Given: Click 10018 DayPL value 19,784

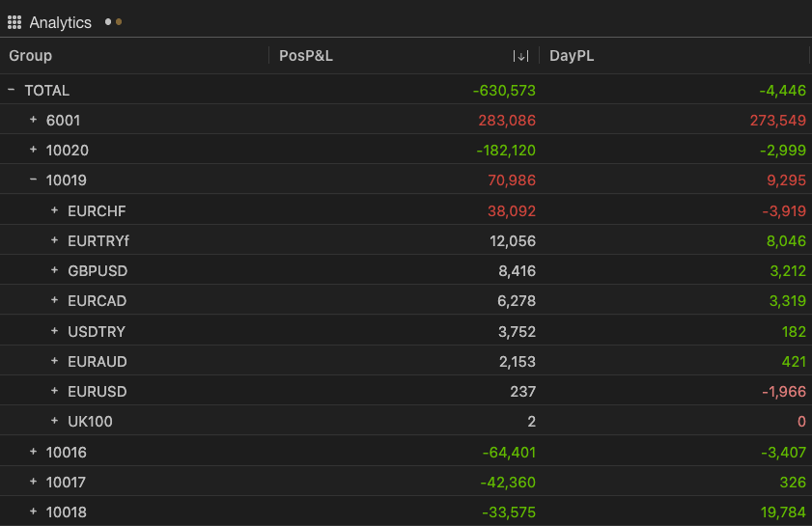Looking at the screenshot, I should pyautogui.click(x=783, y=512).
